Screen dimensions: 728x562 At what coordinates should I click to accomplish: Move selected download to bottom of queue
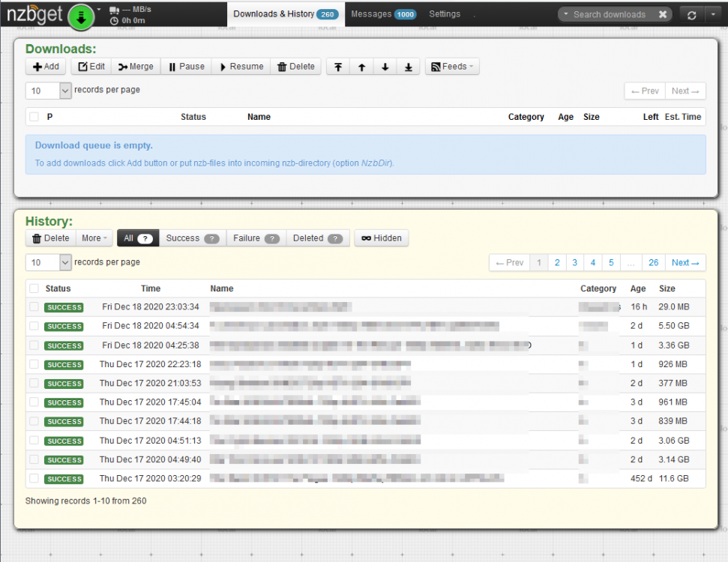coord(408,67)
